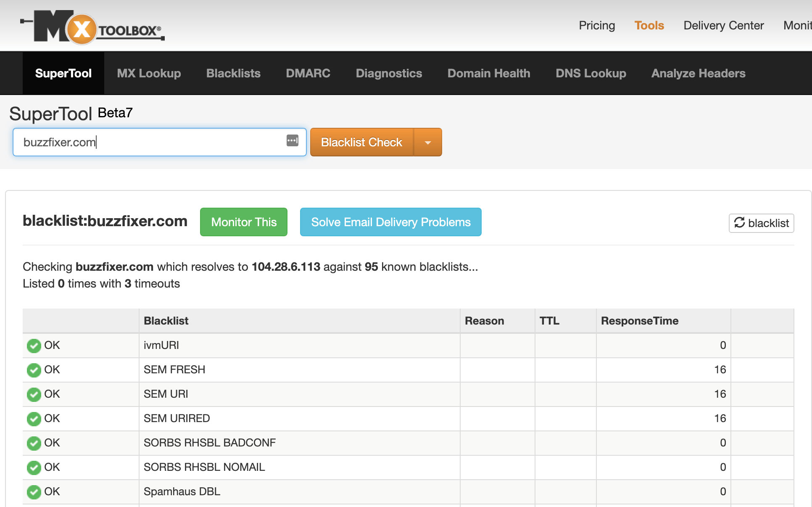Switch to the Domain Health tab
The width and height of the screenshot is (812, 507).
click(x=489, y=74)
